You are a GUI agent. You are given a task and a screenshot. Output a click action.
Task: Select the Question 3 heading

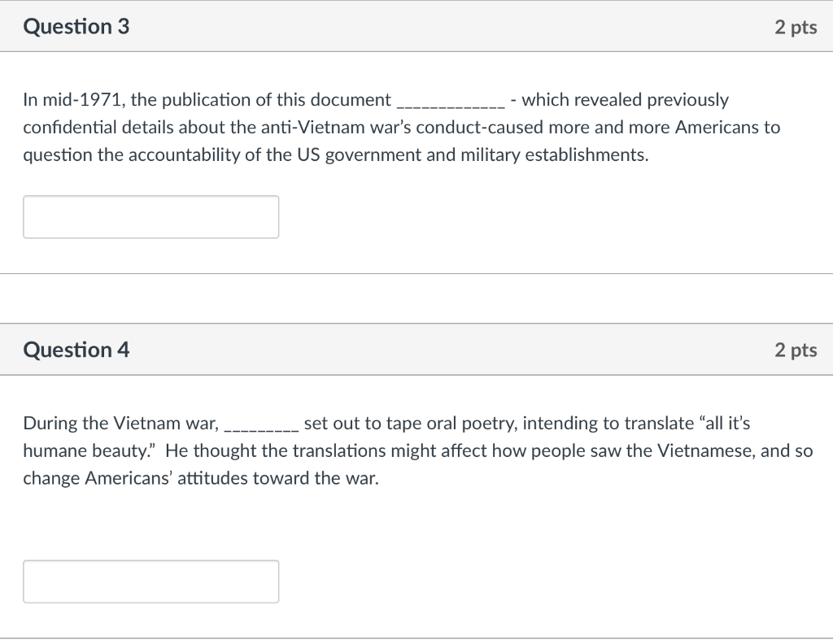76,27
